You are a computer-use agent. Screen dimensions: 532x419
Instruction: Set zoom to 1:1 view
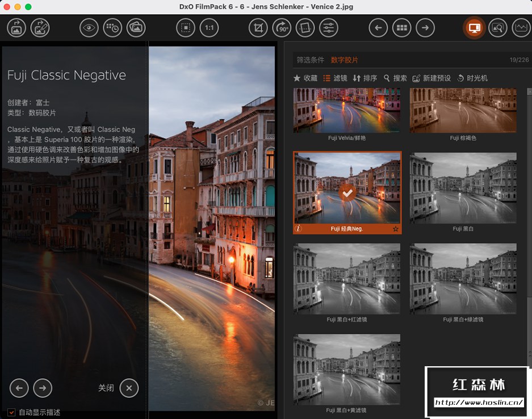pyautogui.click(x=209, y=27)
